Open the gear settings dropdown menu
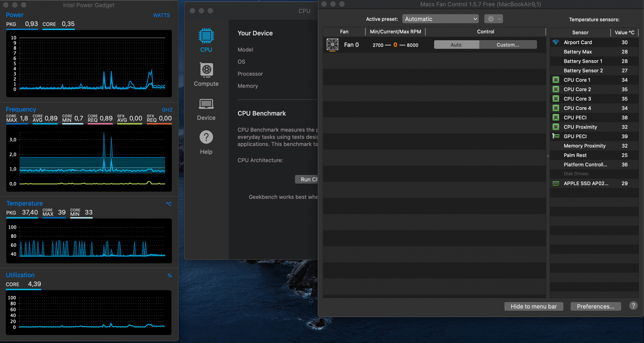This screenshot has width=644, height=343. pos(493,19)
